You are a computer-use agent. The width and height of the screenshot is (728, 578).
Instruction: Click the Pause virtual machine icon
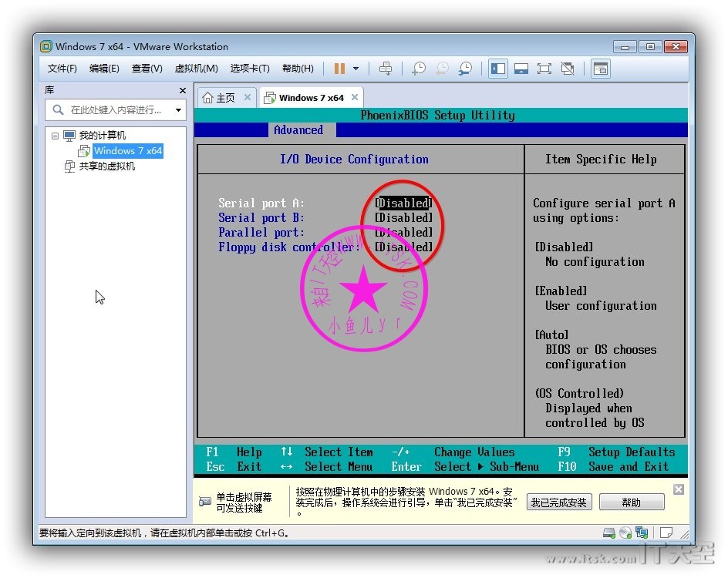coord(339,69)
